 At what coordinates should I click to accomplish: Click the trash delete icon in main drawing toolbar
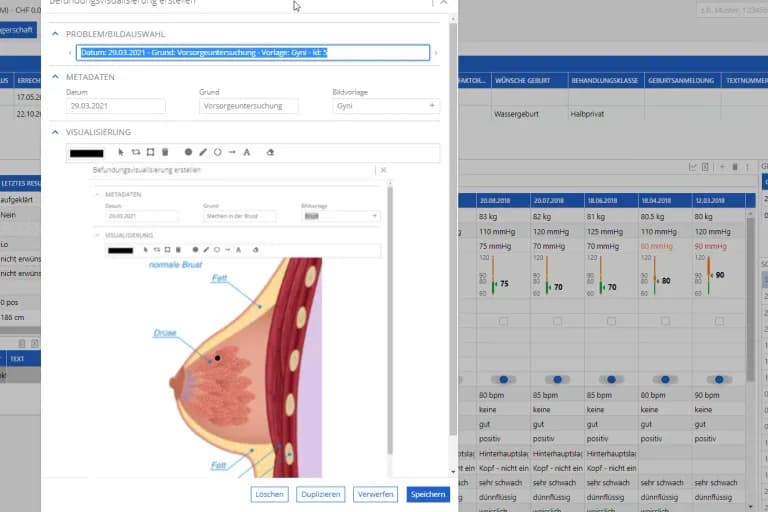[165, 152]
